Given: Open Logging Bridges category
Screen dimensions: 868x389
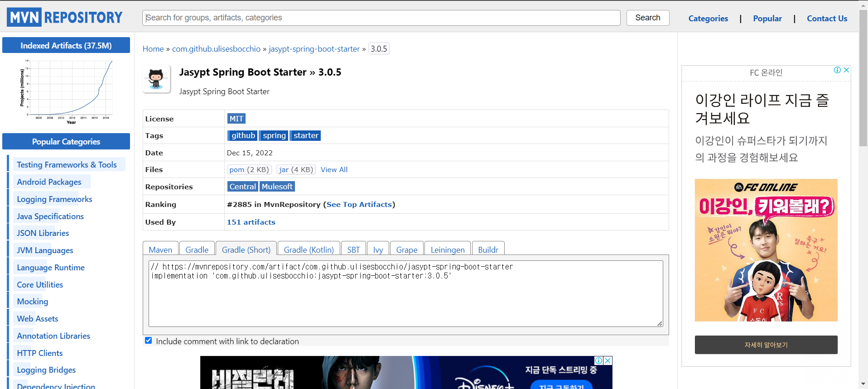Looking at the screenshot, I should pos(46,370).
